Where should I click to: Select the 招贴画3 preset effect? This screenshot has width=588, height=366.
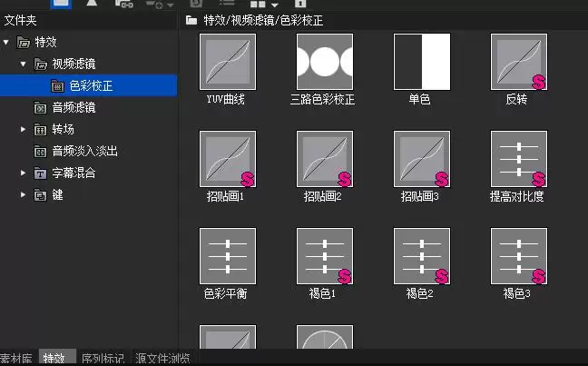tap(422, 159)
